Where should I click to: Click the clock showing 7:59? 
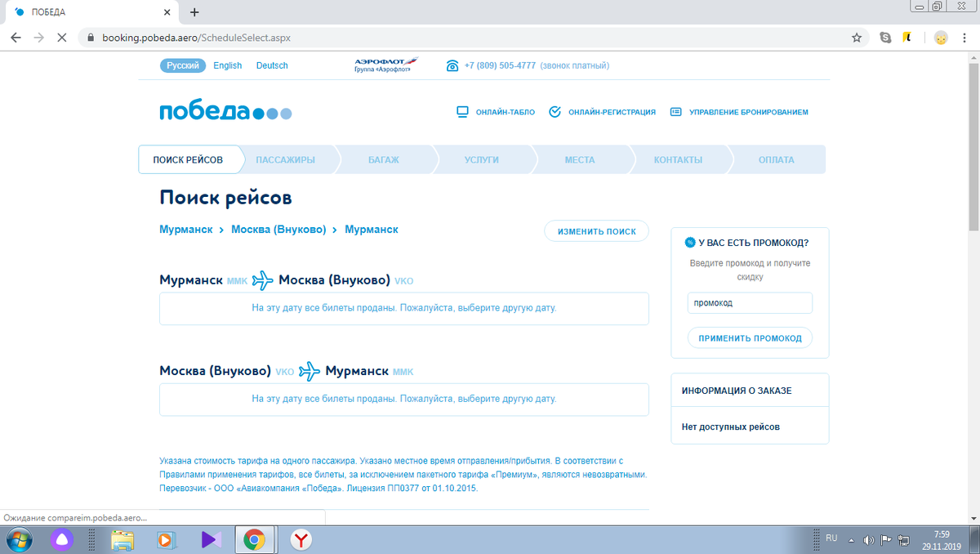(942, 534)
